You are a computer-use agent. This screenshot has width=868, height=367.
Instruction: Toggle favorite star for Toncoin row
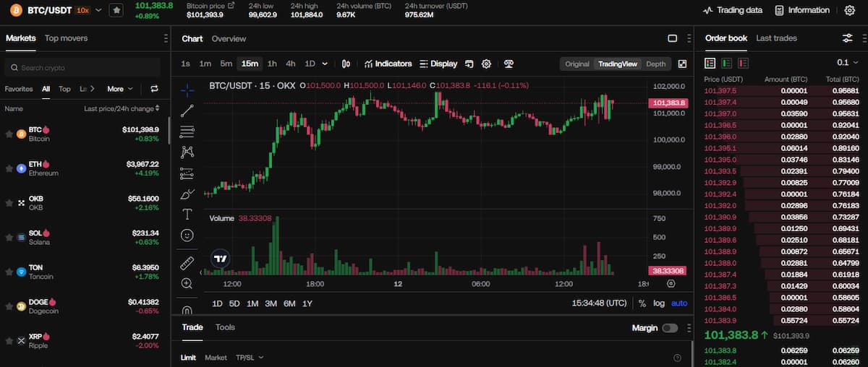click(x=9, y=272)
